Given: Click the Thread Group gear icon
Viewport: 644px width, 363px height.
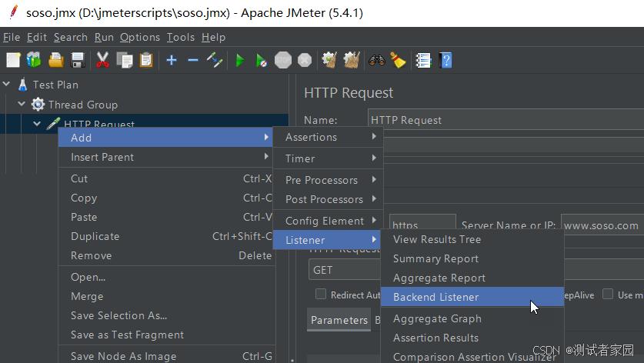Looking at the screenshot, I should pos(38,105).
